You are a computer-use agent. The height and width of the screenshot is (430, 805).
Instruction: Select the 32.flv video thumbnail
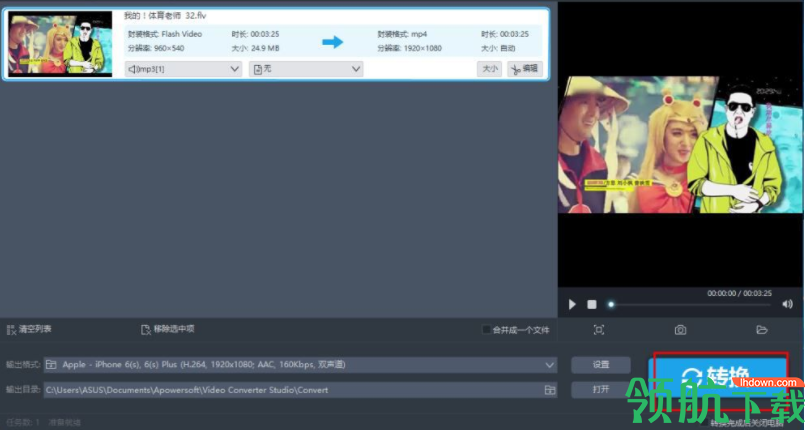tap(60, 44)
